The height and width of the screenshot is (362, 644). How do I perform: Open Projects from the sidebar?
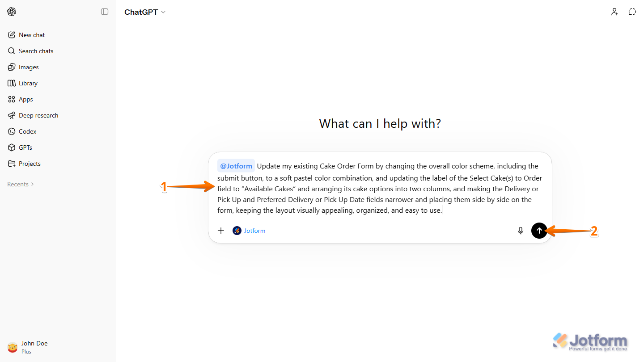(x=58, y=164)
